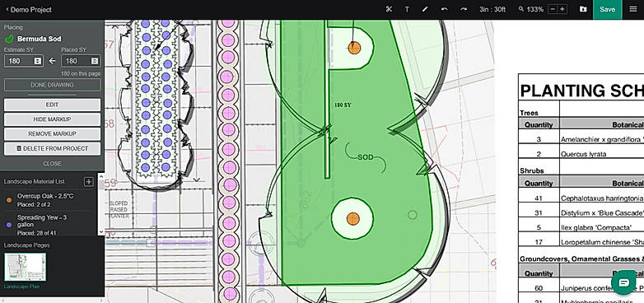The height and width of the screenshot is (303, 644).
Task: Click the Save button
Action: (607, 9)
